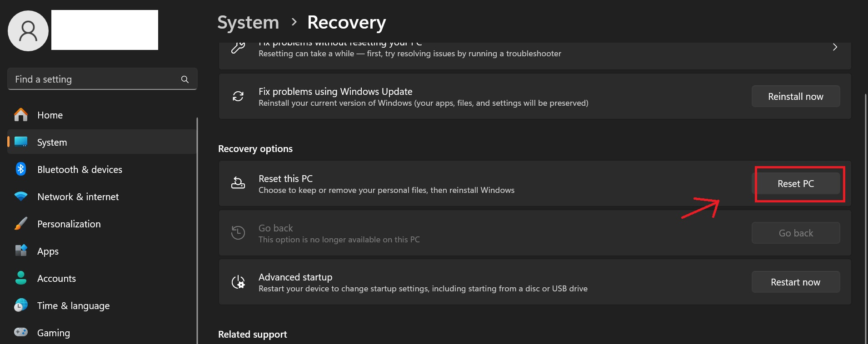Expand the troubleshooter chevron arrow
Screen dimensions: 868x344
click(834, 47)
